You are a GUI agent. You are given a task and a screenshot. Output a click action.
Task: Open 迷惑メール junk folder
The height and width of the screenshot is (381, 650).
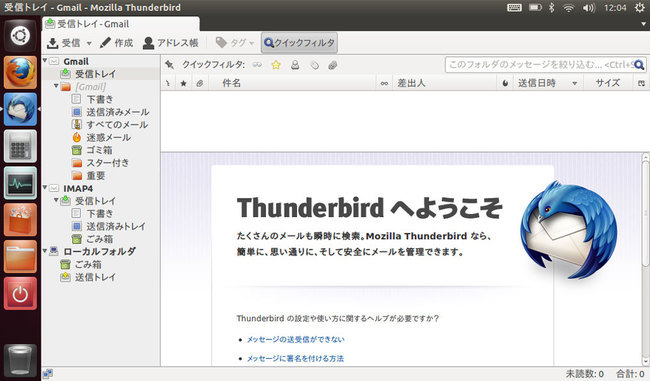pyautogui.click(x=101, y=137)
